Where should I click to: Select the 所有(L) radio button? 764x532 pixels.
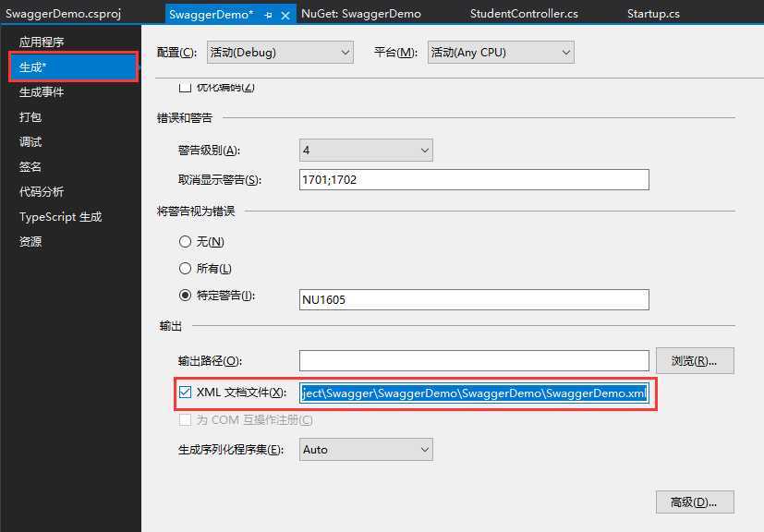[185, 268]
